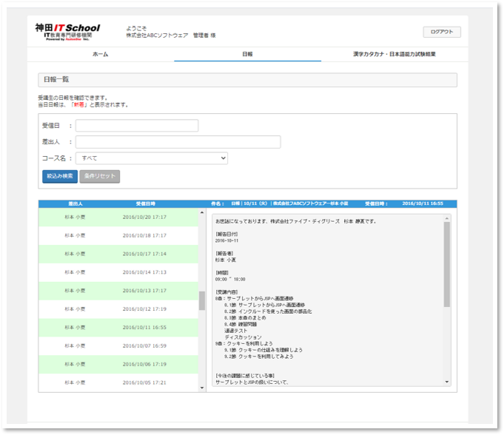
Task: Click the list scrollbar down arrow
Action: 202,387
